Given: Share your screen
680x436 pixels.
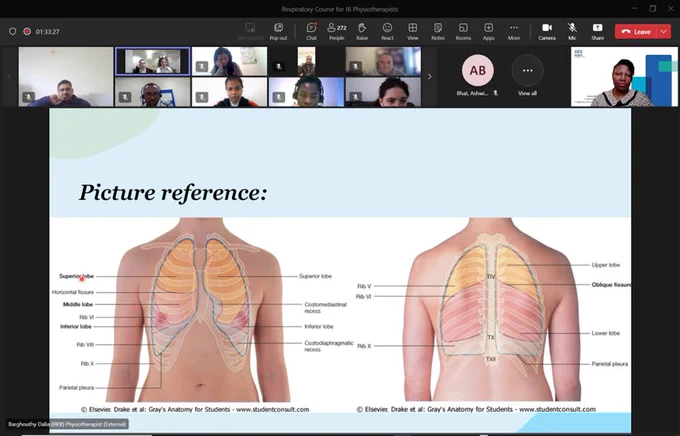Looking at the screenshot, I should [x=597, y=31].
